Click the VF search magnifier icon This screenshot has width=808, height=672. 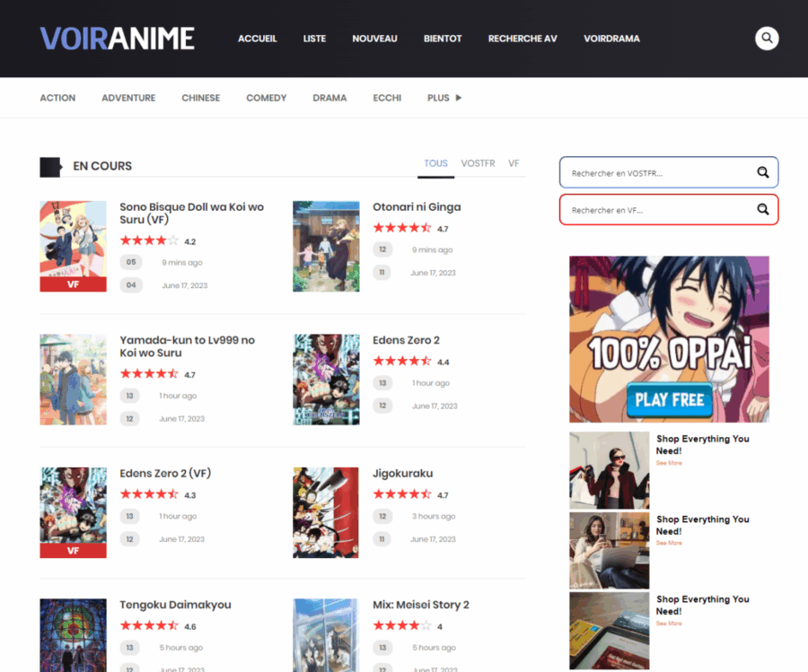762,209
